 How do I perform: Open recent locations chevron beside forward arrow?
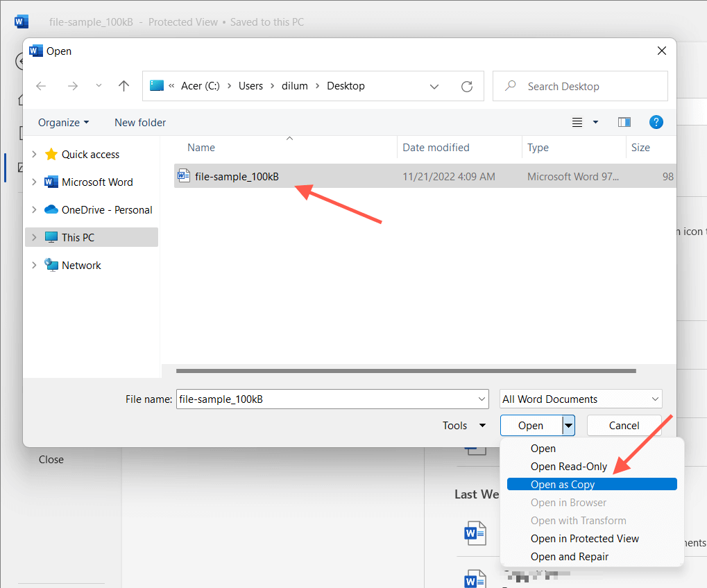coord(99,85)
